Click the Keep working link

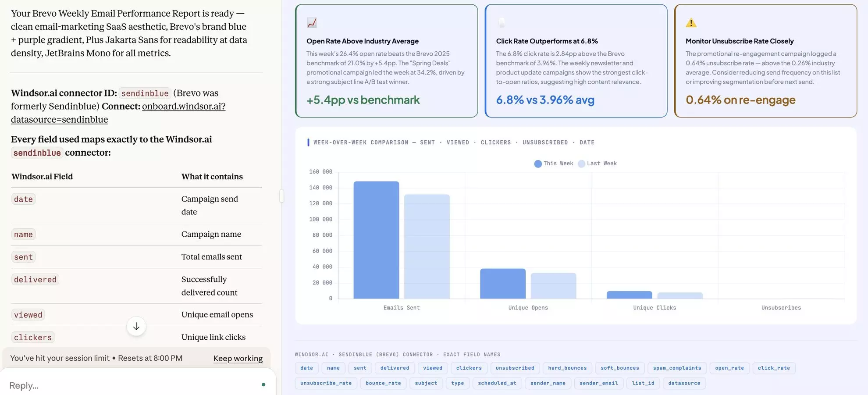point(238,358)
